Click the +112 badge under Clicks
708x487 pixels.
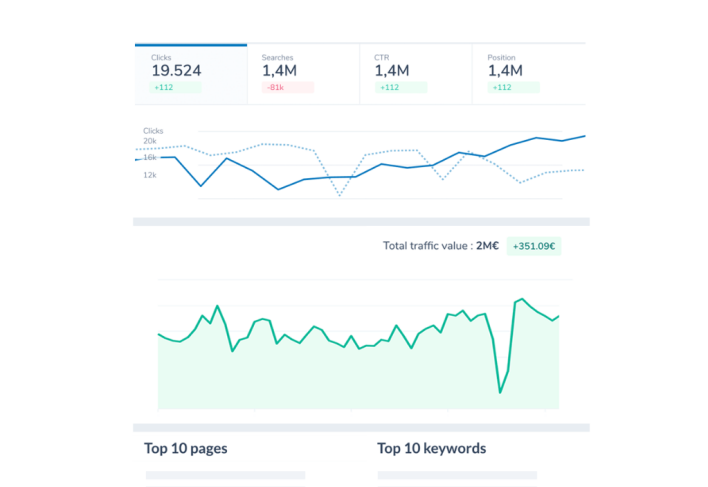(x=175, y=88)
